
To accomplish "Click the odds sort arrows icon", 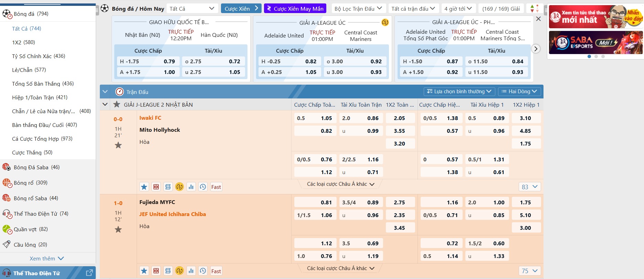I will pos(535,9).
